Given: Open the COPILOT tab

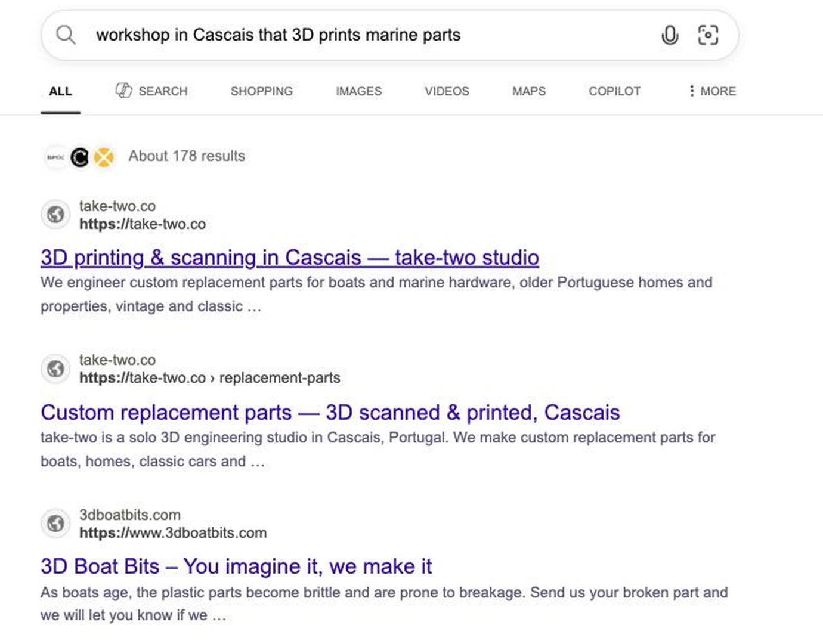Looking at the screenshot, I should (x=614, y=91).
